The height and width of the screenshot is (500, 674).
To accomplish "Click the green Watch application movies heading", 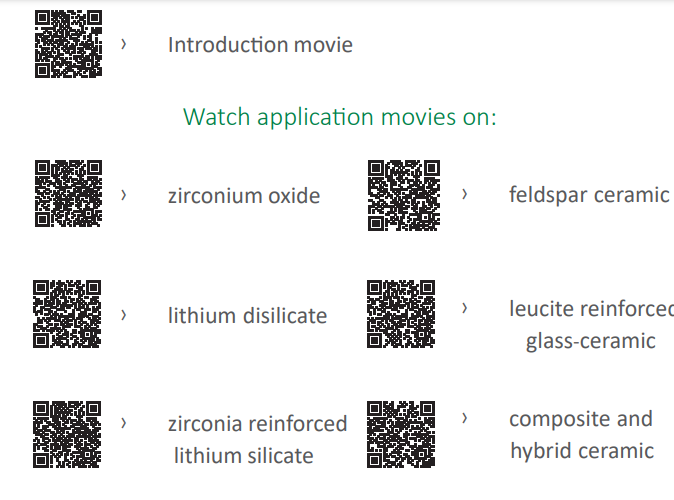I will click(x=339, y=117).
